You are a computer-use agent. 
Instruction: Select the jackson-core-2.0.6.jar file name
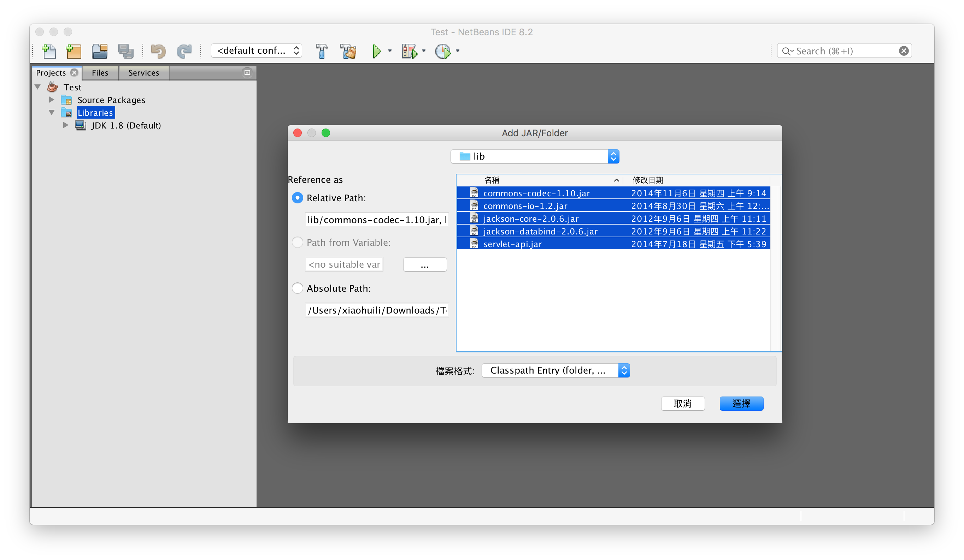click(531, 219)
